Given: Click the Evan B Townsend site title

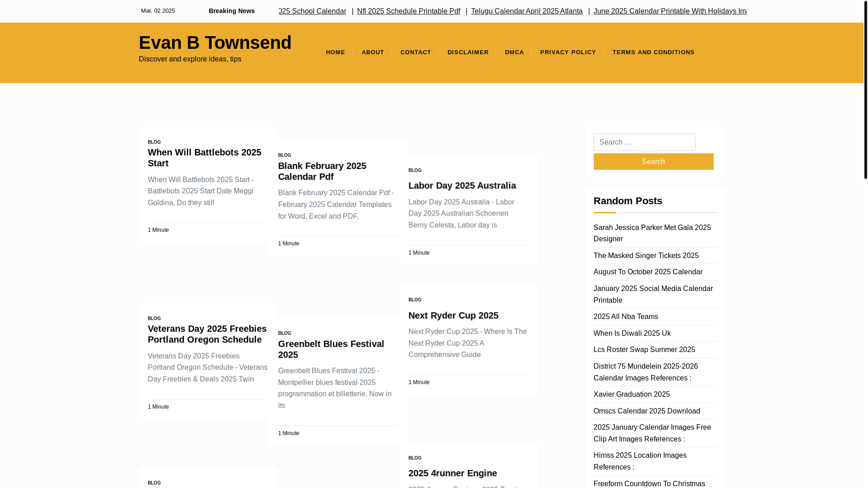Looking at the screenshot, I should (x=215, y=42).
